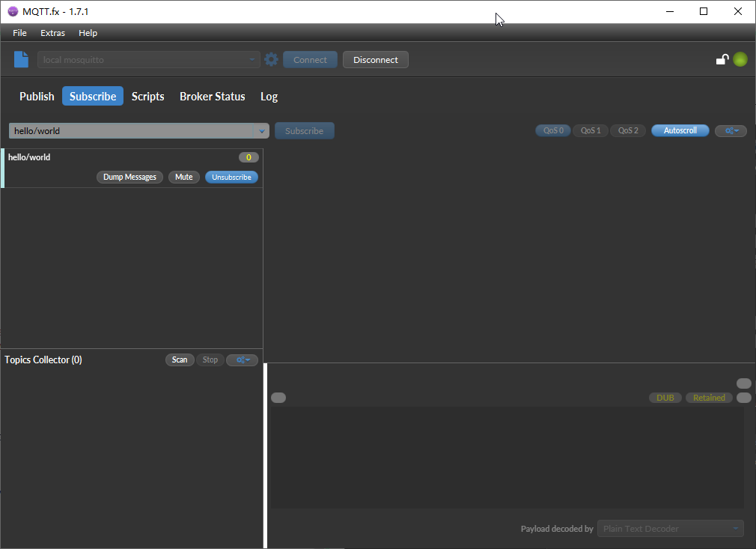The width and height of the screenshot is (756, 549).
Task: Click the MQTT.fx app icon in title bar
Action: pyautogui.click(x=13, y=11)
